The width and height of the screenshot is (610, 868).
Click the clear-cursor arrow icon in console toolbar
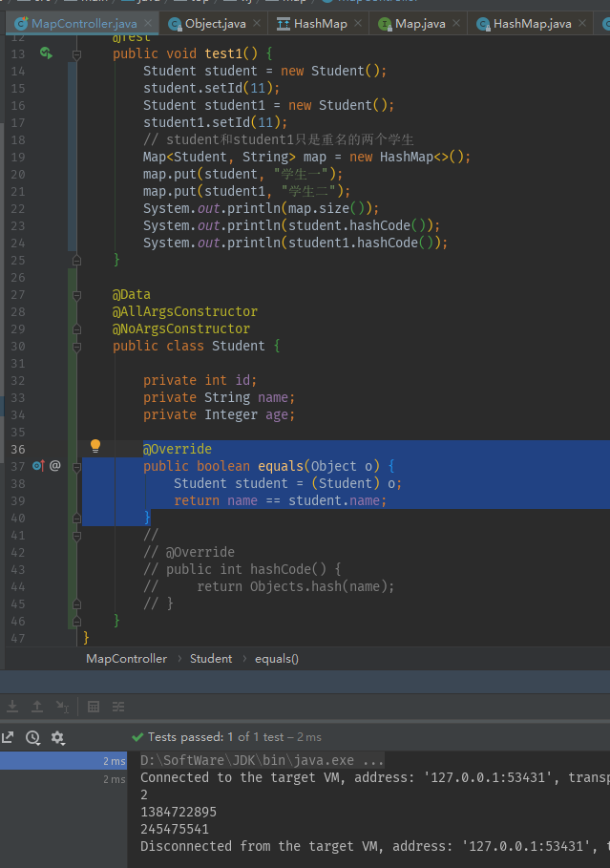click(62, 707)
